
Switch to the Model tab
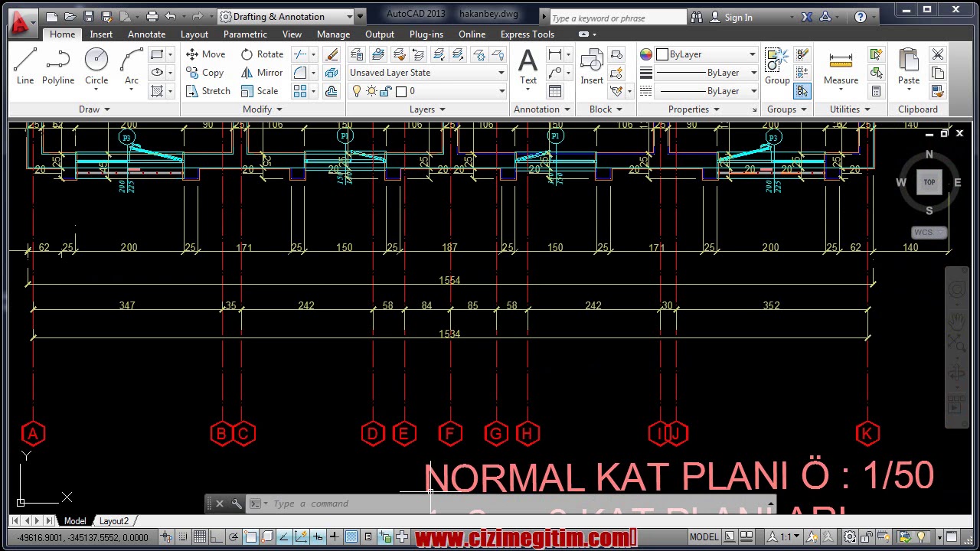click(x=75, y=521)
